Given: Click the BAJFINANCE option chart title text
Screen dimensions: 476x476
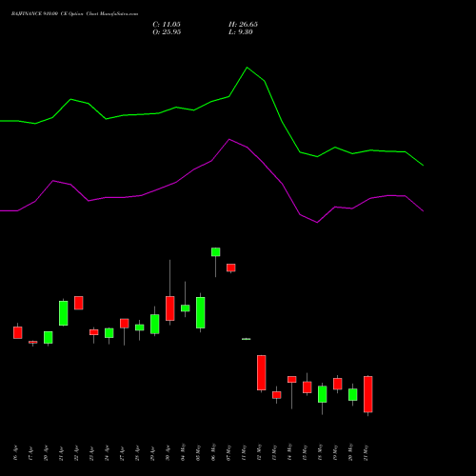Looking at the screenshot, I should click(74, 14).
